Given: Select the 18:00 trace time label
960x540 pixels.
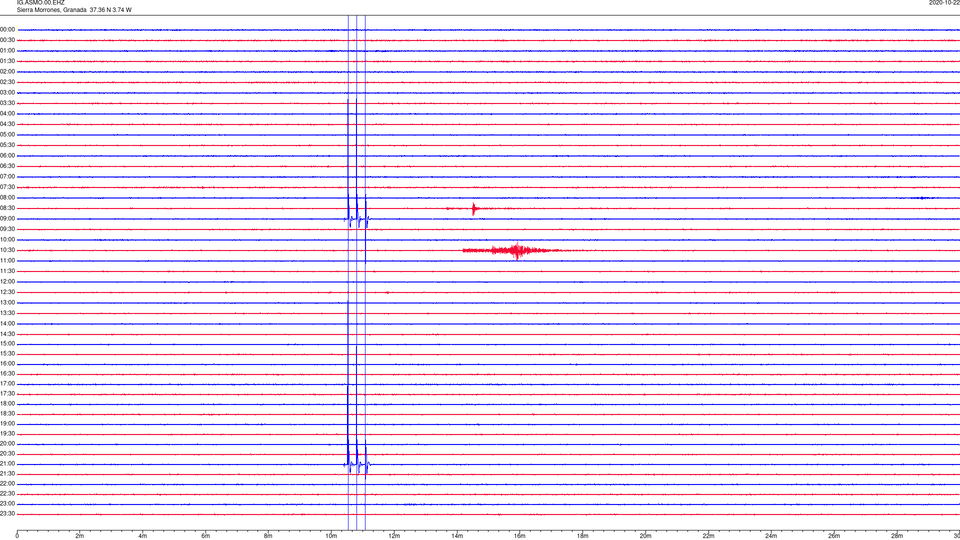Looking at the screenshot, I should [7, 403].
